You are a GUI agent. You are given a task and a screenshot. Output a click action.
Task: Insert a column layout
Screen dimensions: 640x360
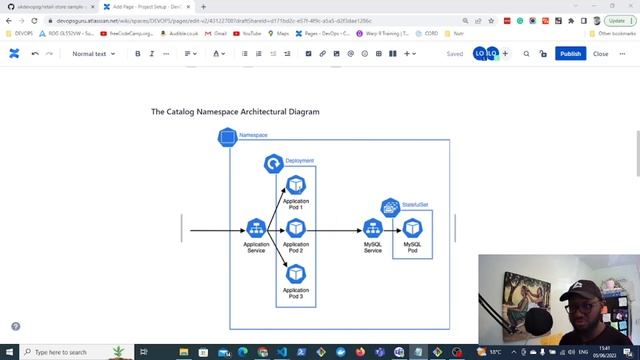click(x=393, y=53)
